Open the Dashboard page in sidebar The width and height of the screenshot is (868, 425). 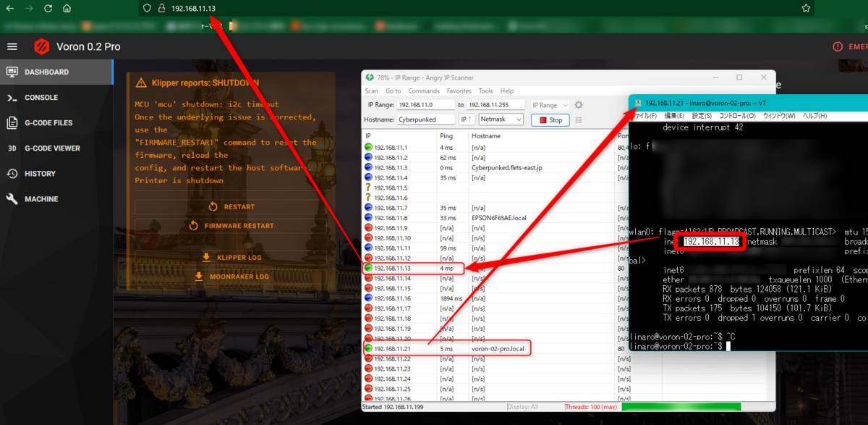click(56, 72)
